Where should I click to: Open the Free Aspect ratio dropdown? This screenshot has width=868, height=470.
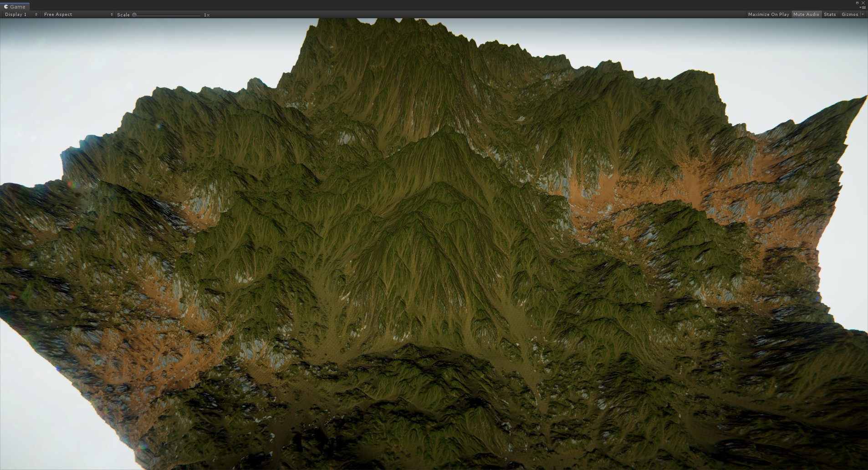tap(78, 15)
